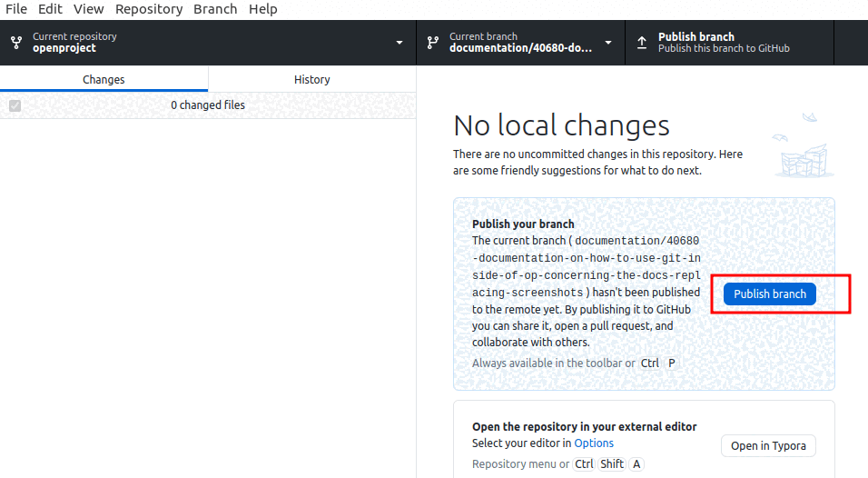
Task: Follow the Options link for editor
Action: [x=594, y=443]
